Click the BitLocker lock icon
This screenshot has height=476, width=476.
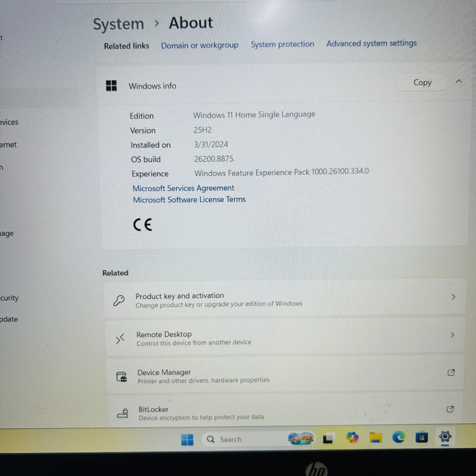(x=123, y=413)
